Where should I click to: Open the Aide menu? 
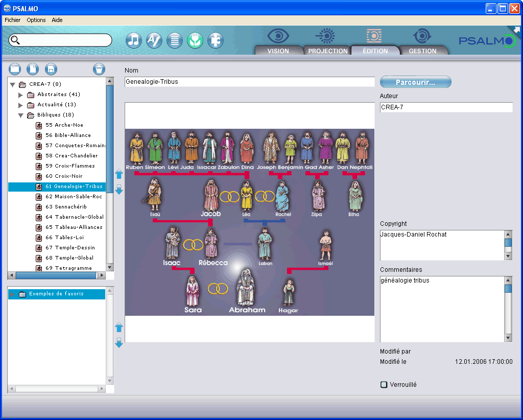[57, 20]
